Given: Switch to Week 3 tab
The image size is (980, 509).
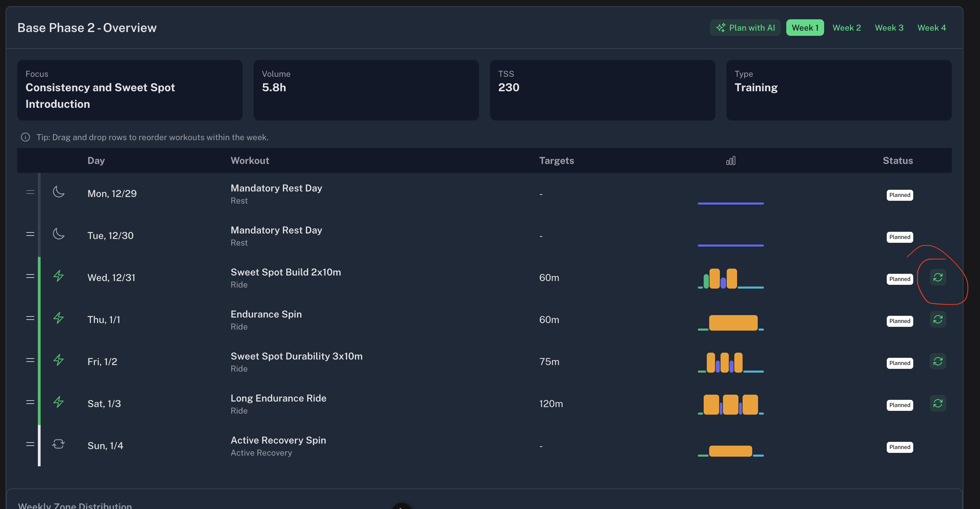Looking at the screenshot, I should [889, 28].
